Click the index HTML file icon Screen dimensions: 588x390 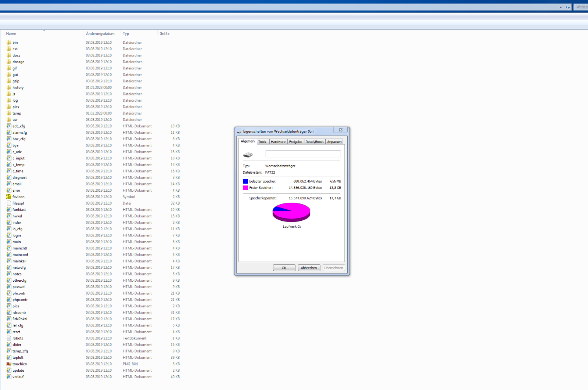point(9,222)
